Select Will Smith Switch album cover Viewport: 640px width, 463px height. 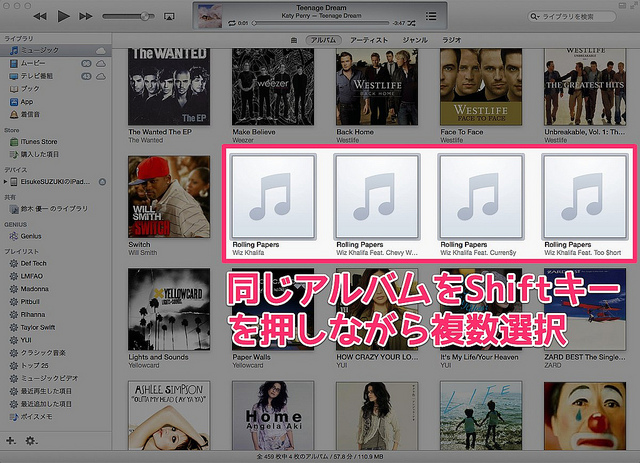pos(169,196)
